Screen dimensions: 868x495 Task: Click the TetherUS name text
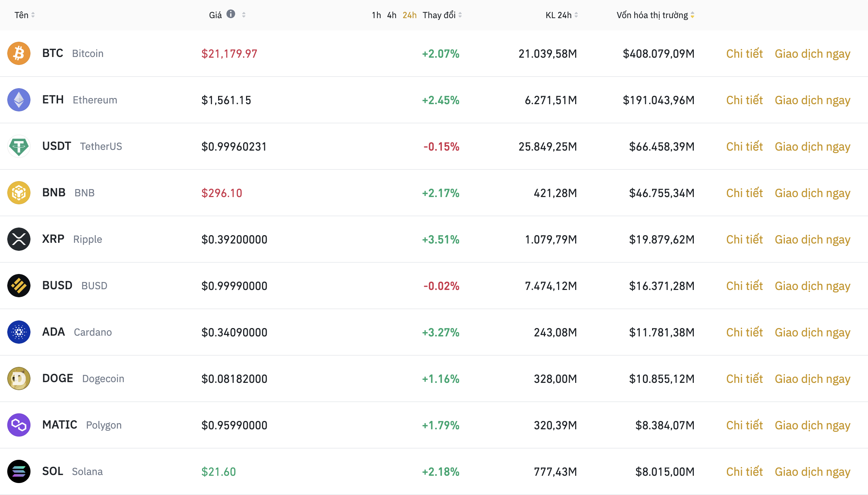click(x=101, y=146)
